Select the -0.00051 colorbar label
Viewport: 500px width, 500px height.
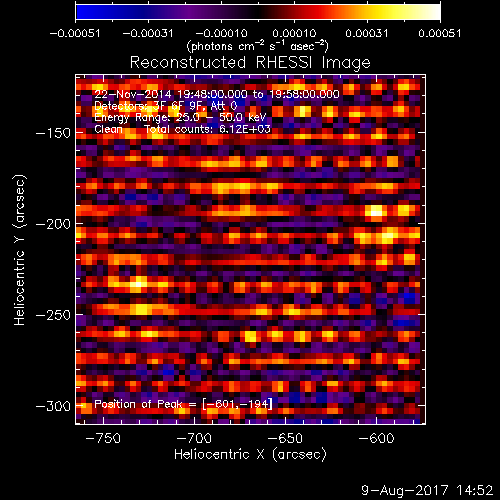75,33
